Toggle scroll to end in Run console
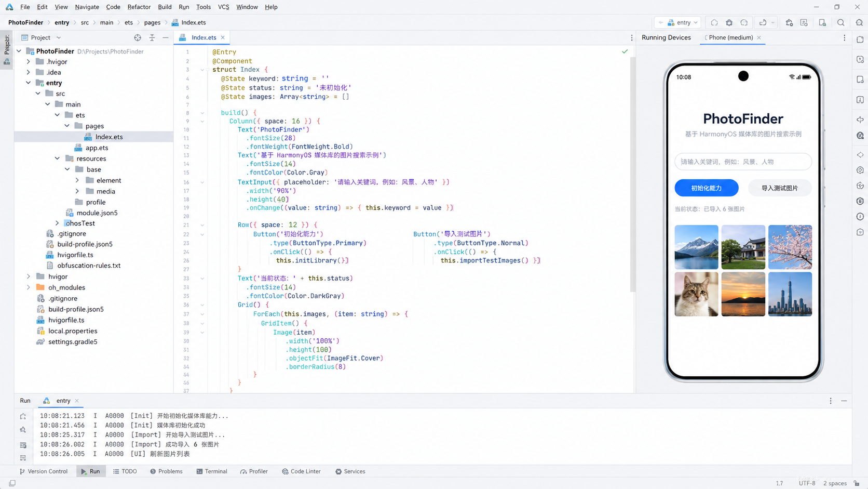The width and height of the screenshot is (868, 489). click(23, 458)
